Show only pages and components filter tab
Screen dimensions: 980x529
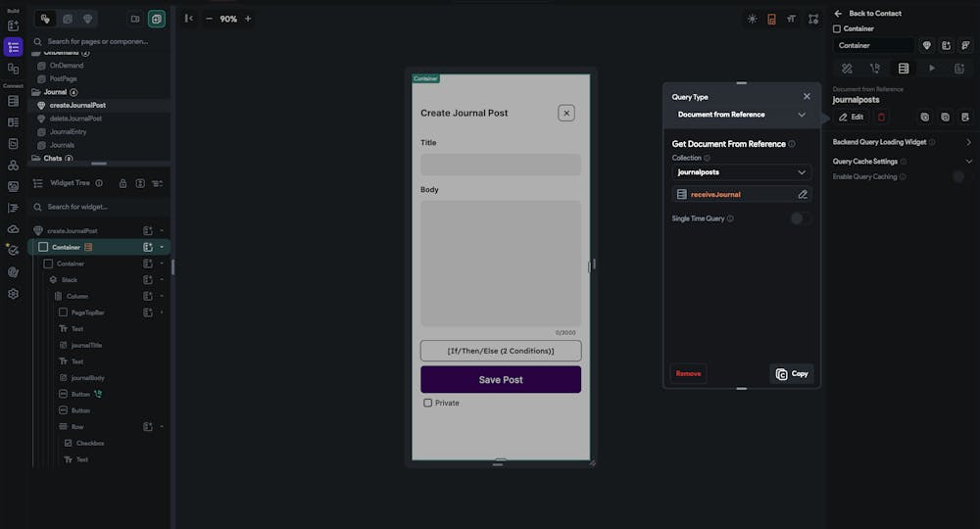[45, 19]
